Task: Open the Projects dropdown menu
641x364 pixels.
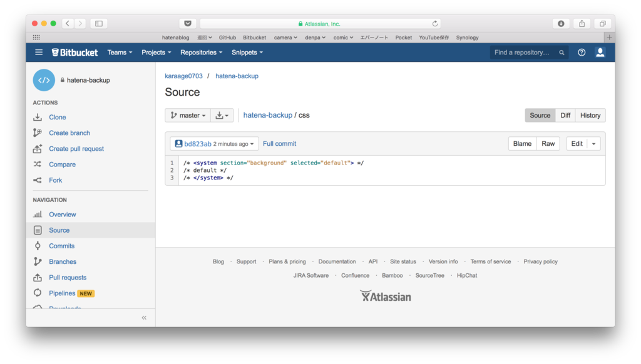Action: [x=156, y=53]
